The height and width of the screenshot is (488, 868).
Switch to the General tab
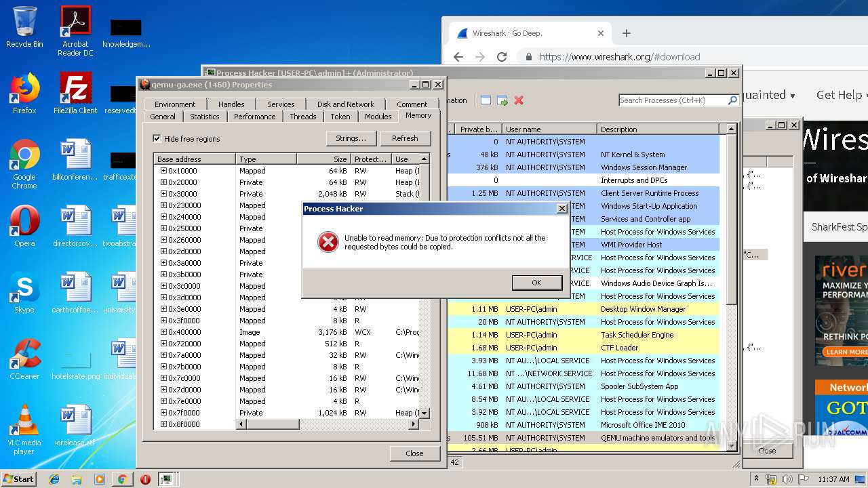[x=163, y=117]
